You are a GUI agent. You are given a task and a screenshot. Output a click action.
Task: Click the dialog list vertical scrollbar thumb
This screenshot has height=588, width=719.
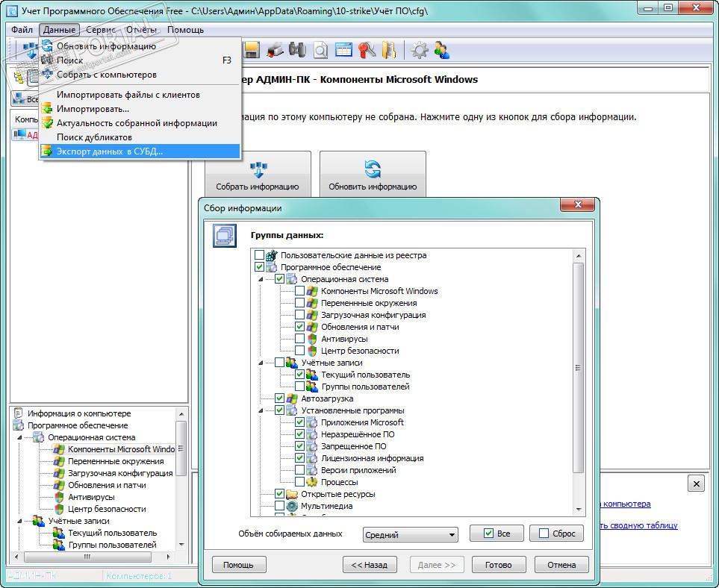pyautogui.click(x=578, y=368)
